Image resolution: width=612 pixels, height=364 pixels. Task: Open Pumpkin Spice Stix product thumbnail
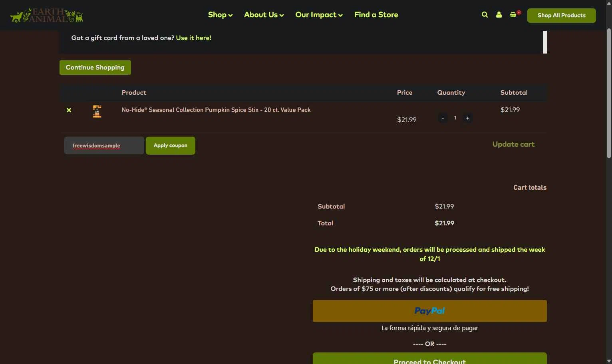(x=97, y=111)
